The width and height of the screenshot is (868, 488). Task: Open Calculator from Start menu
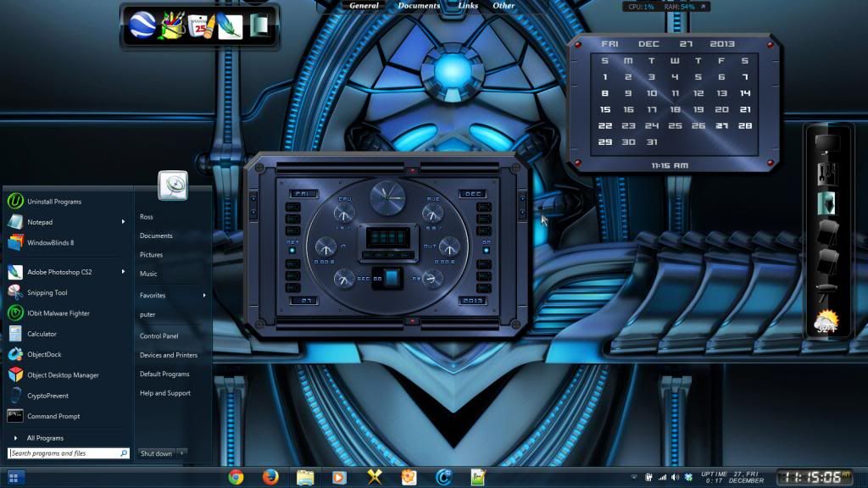click(42, 334)
